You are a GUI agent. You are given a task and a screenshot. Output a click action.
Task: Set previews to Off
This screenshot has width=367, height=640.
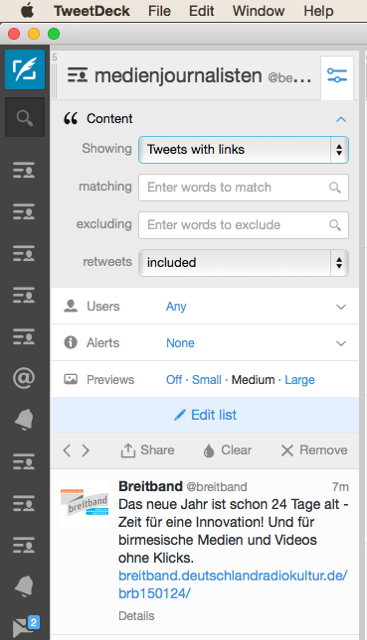pyautogui.click(x=174, y=380)
